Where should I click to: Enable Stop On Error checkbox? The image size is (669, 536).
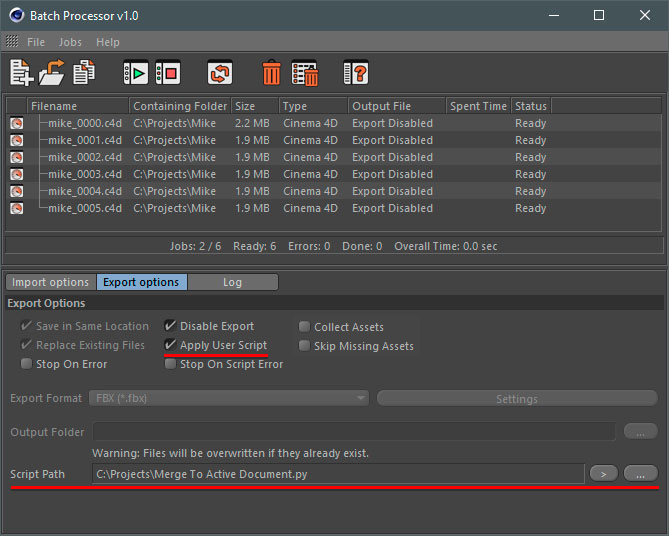click(x=26, y=364)
